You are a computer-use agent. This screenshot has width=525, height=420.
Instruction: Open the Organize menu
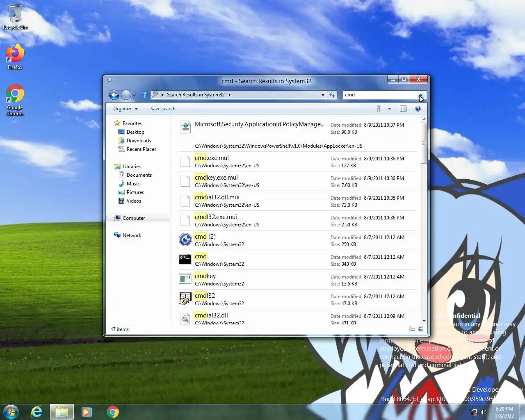click(125, 109)
